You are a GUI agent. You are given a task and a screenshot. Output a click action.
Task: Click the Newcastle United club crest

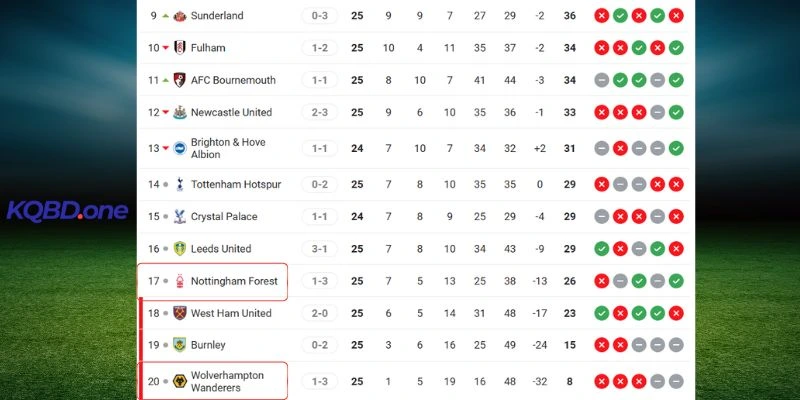(180, 112)
